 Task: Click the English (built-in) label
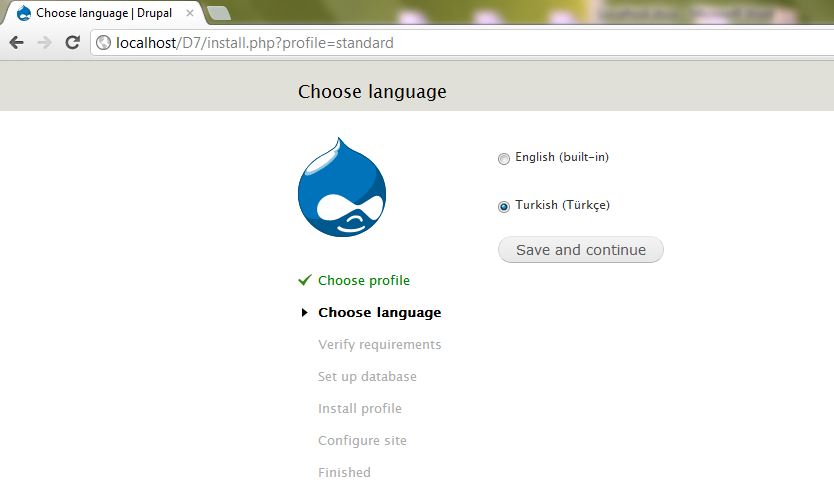[x=562, y=157]
